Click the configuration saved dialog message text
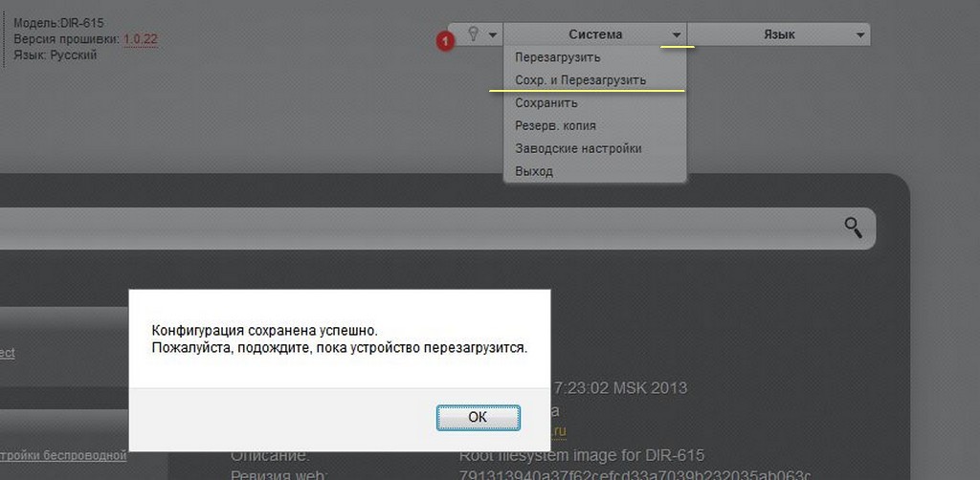 [x=340, y=338]
